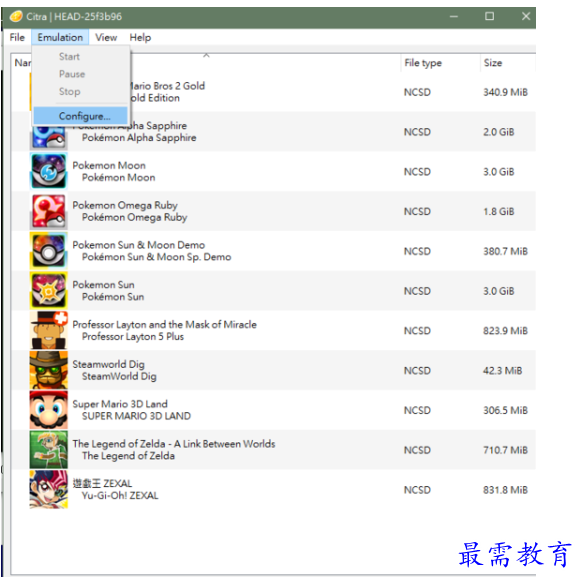Click the Pokemon Alpha Sapphire game icon
The image size is (580, 586).
(x=49, y=137)
